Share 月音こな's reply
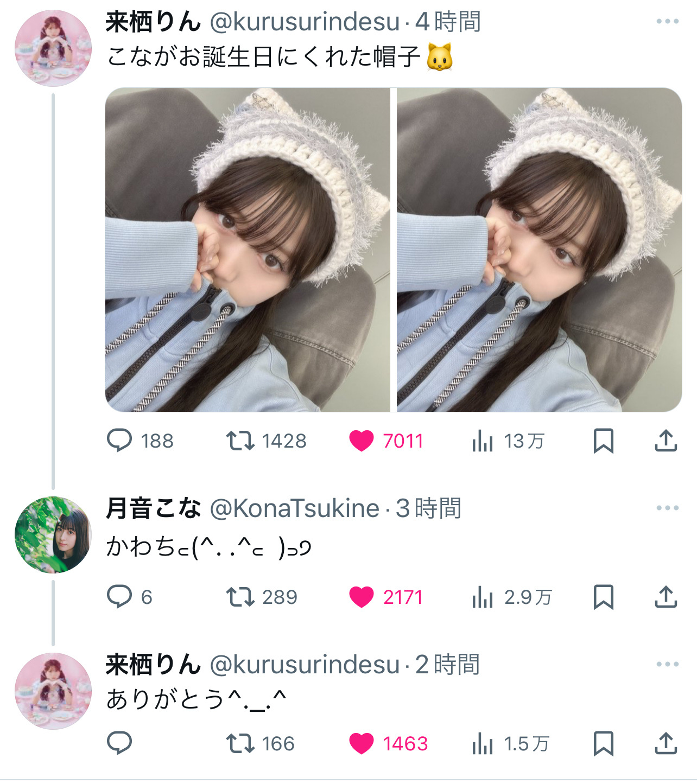Screen dimensions: 697x784 (666, 597)
